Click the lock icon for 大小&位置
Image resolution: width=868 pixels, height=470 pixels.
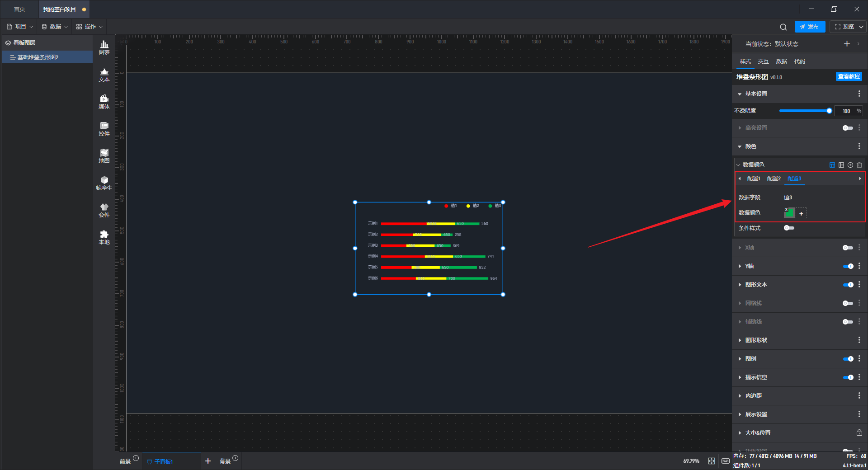[859, 432]
